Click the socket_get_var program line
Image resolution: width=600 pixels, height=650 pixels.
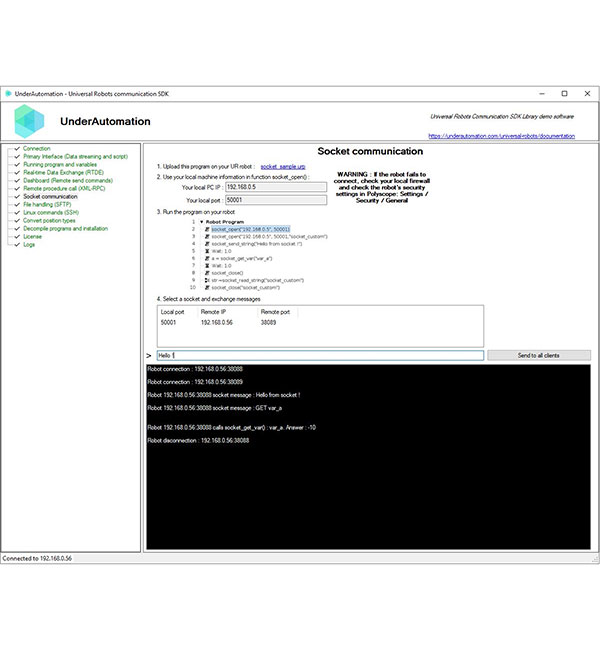[242, 258]
